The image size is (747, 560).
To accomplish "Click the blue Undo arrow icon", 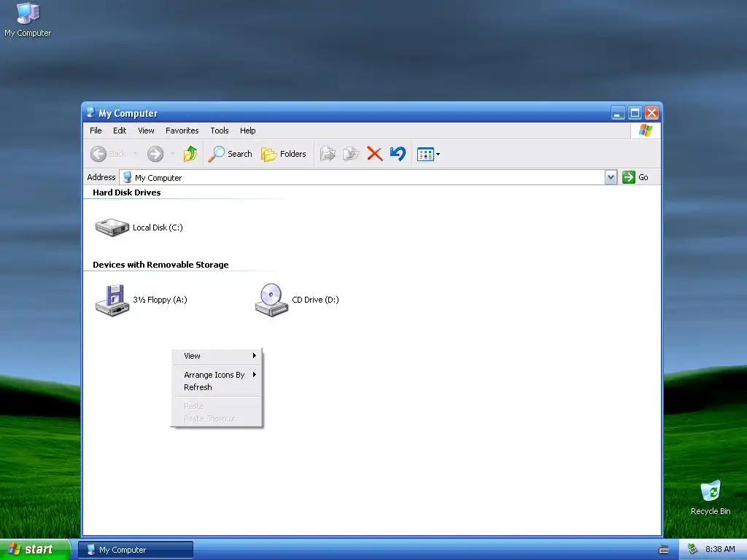I will (x=398, y=154).
